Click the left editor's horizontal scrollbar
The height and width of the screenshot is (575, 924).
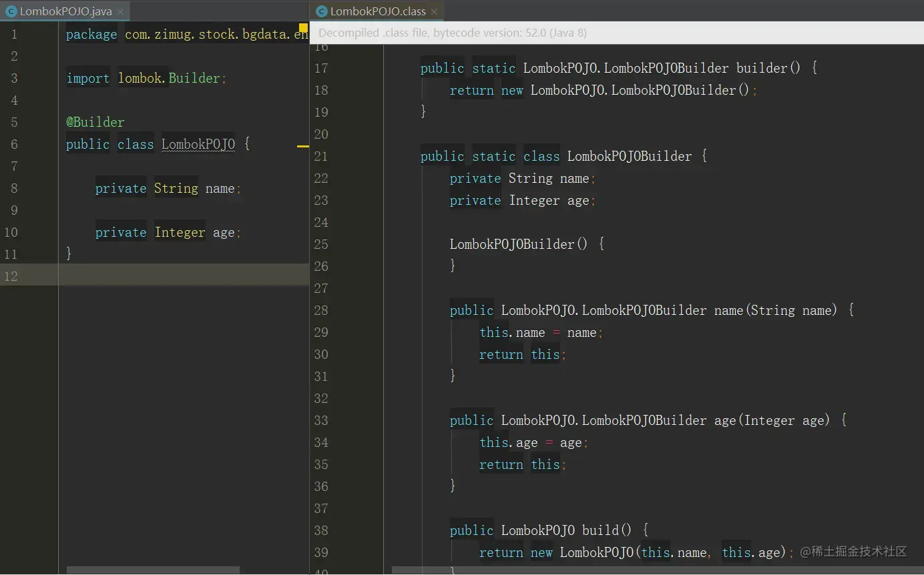(x=153, y=570)
